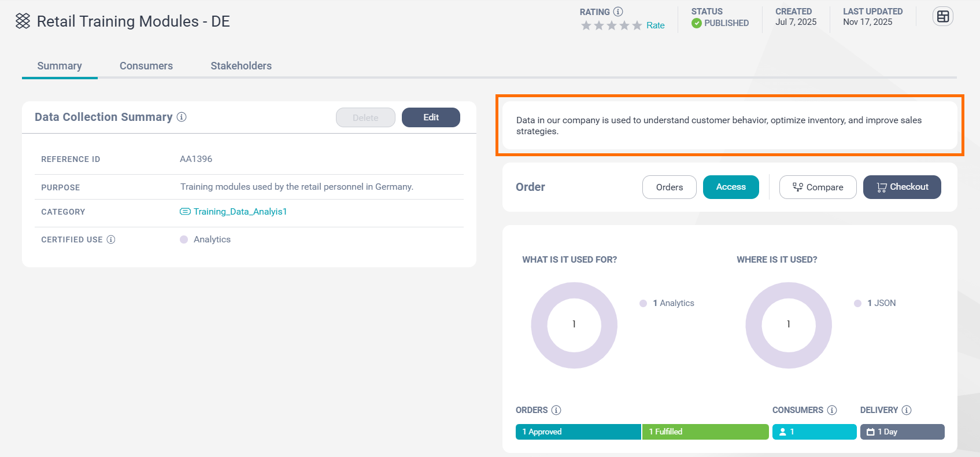Viewport: 980px width, 457px height.
Task: Click the Checkout button
Action: [x=902, y=187]
